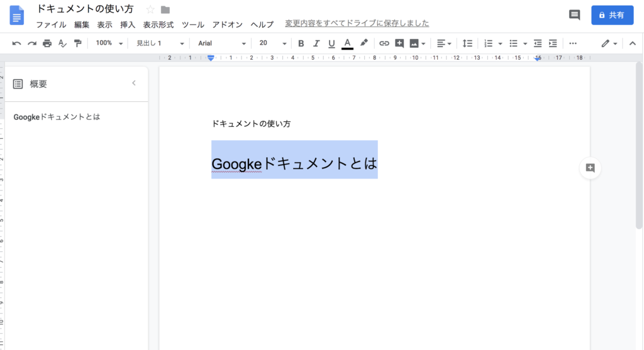Open the 編集 menu
The image size is (644, 350).
point(81,25)
